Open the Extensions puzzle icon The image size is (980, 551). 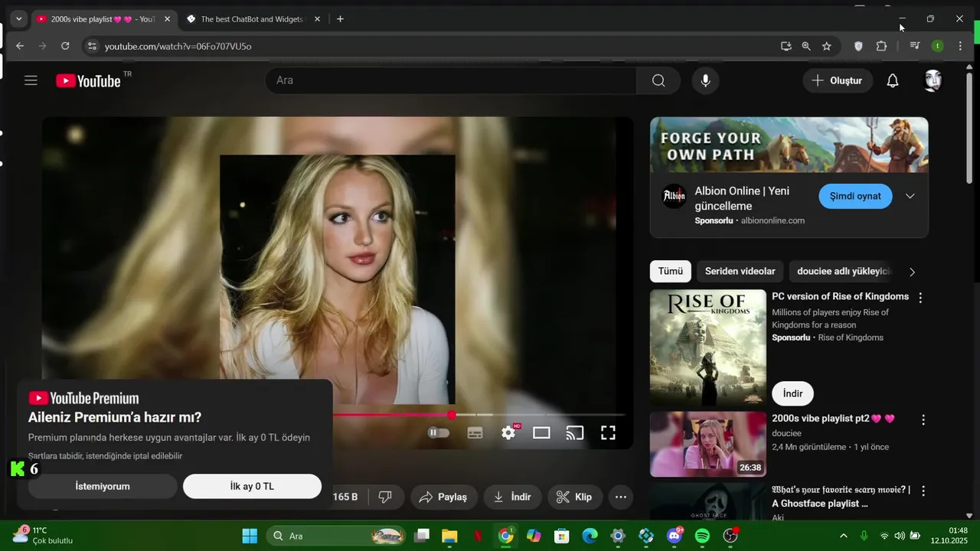pos(881,46)
